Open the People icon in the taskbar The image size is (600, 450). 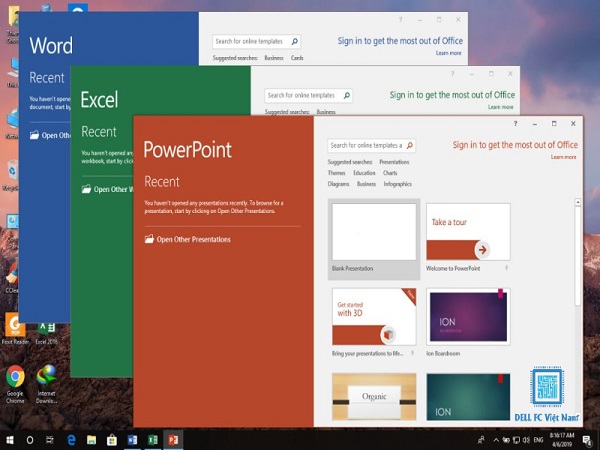tap(481, 440)
